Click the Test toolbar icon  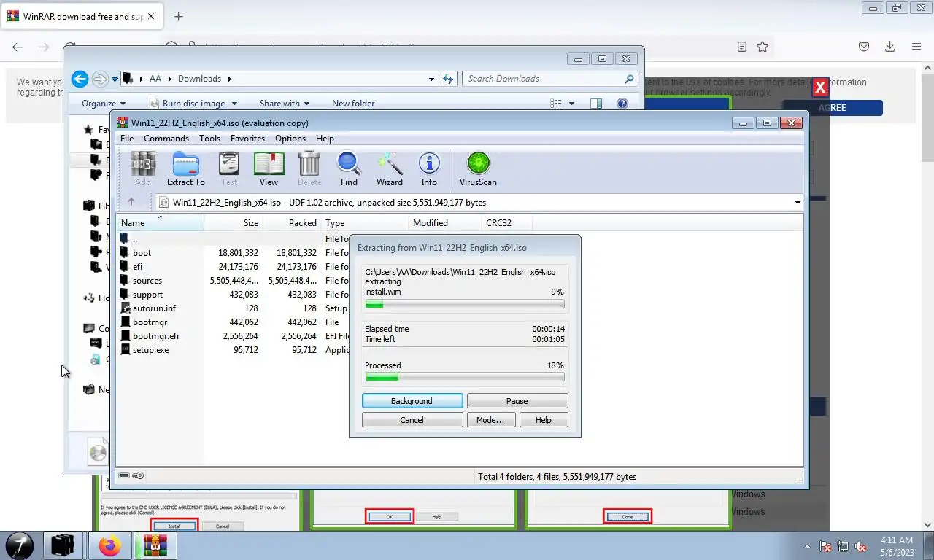pos(229,169)
